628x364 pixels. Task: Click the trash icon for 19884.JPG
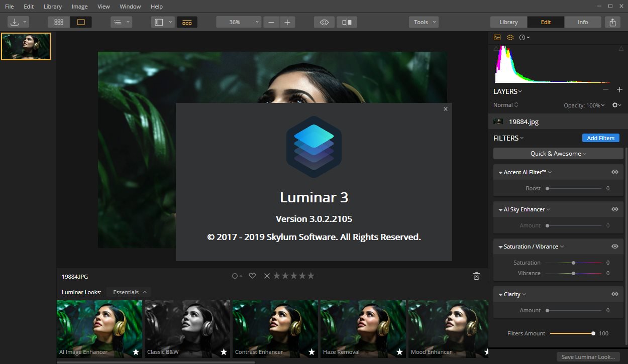coord(477,276)
